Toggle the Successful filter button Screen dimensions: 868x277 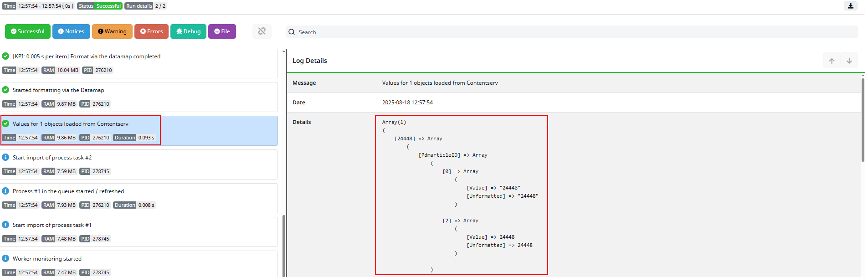click(28, 31)
